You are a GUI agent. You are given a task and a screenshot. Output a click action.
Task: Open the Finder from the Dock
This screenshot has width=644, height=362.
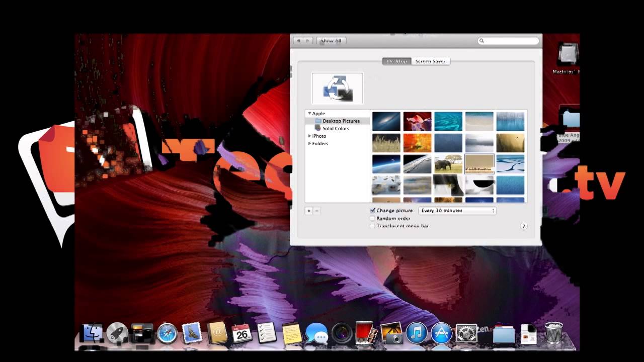pyautogui.click(x=94, y=333)
